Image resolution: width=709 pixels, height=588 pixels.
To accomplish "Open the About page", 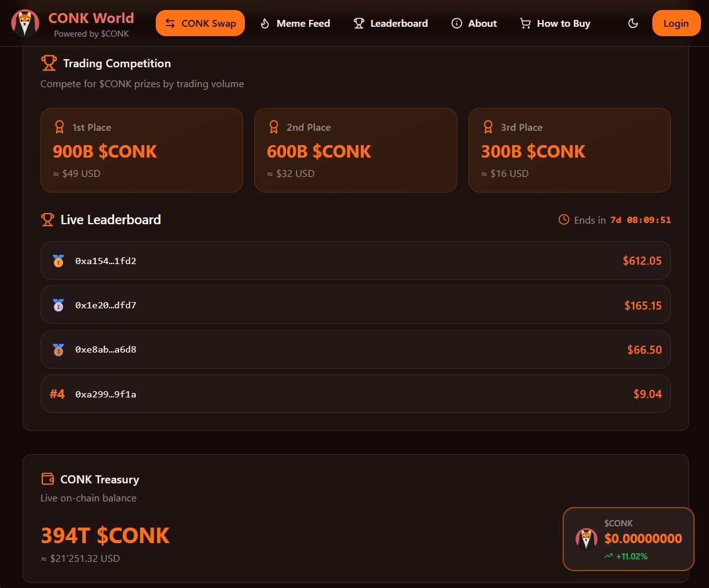I will 474,24.
